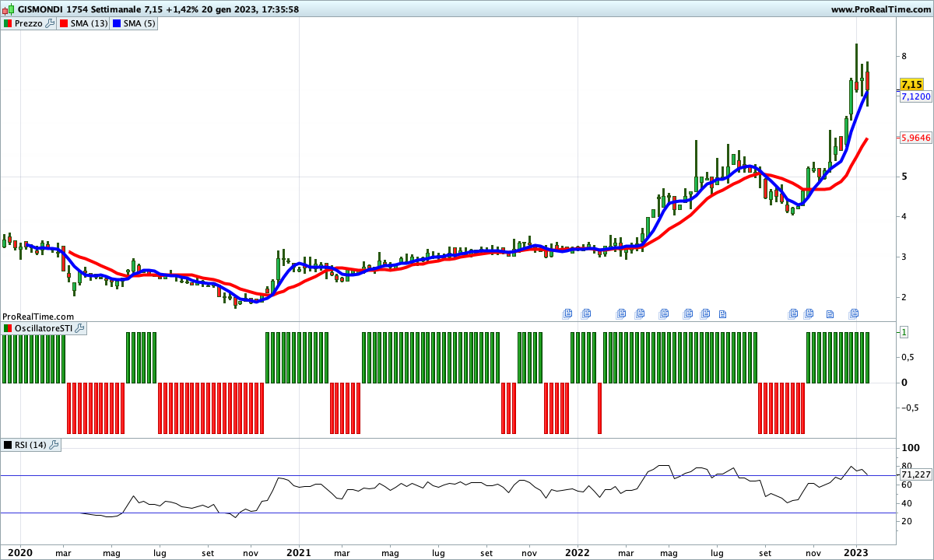This screenshot has height=560, width=934.
Task: Click the black RSI (14) color swatch
Action: point(8,445)
